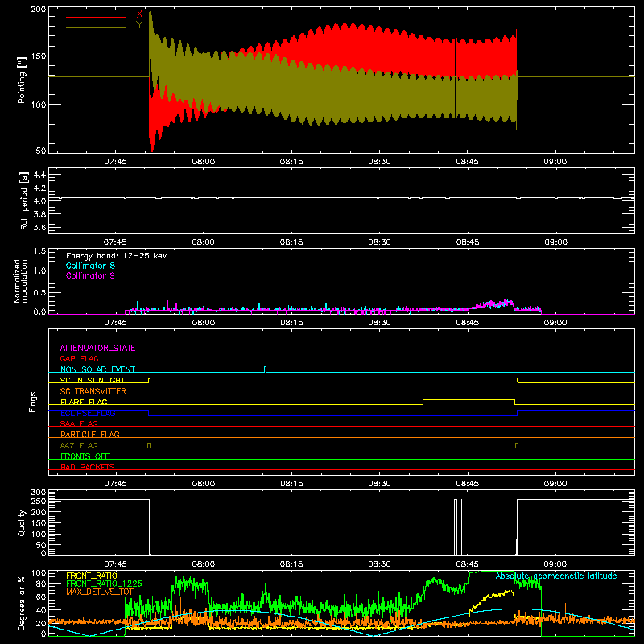Click the '08:15' tick under Roll period plot
Image resolution: width=644 pixels, height=644 pixels.
pyautogui.click(x=291, y=242)
